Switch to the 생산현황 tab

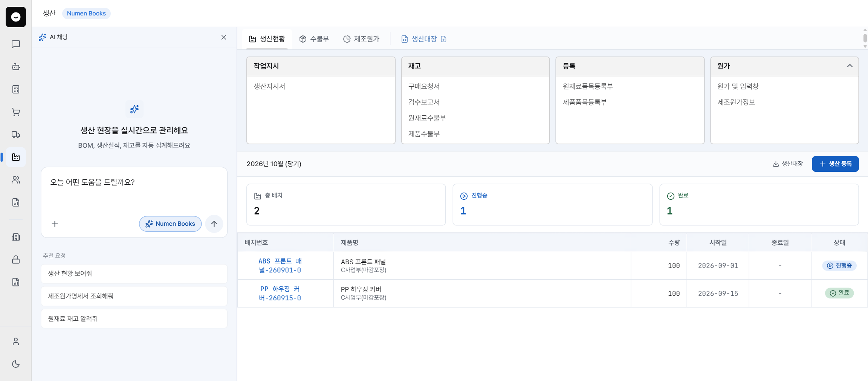coord(267,39)
